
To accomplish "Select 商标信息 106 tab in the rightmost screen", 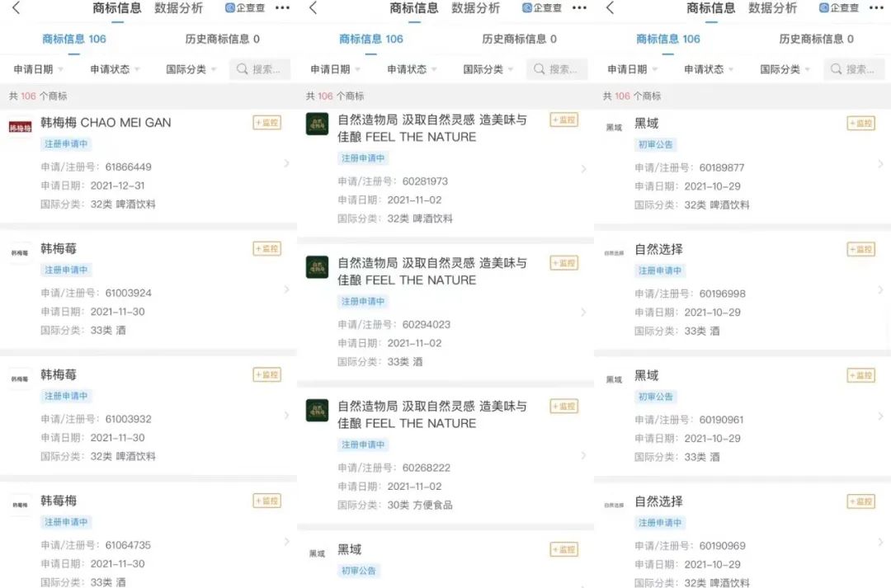I will tap(668, 39).
